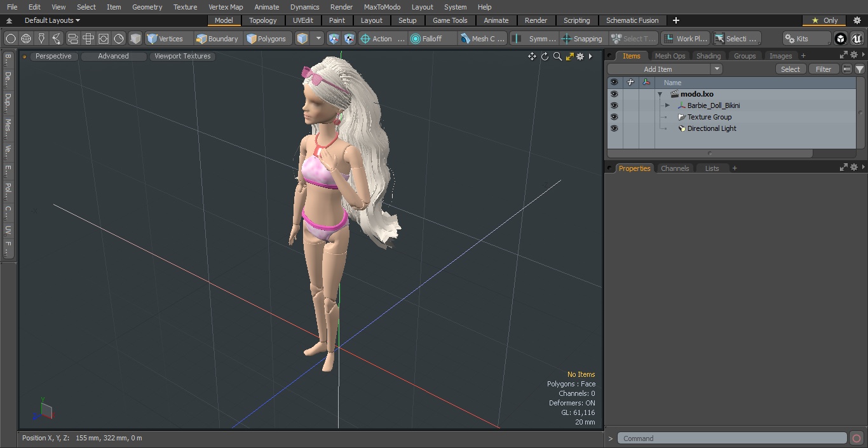Toggle the Work Plane button

pyautogui.click(x=686, y=39)
